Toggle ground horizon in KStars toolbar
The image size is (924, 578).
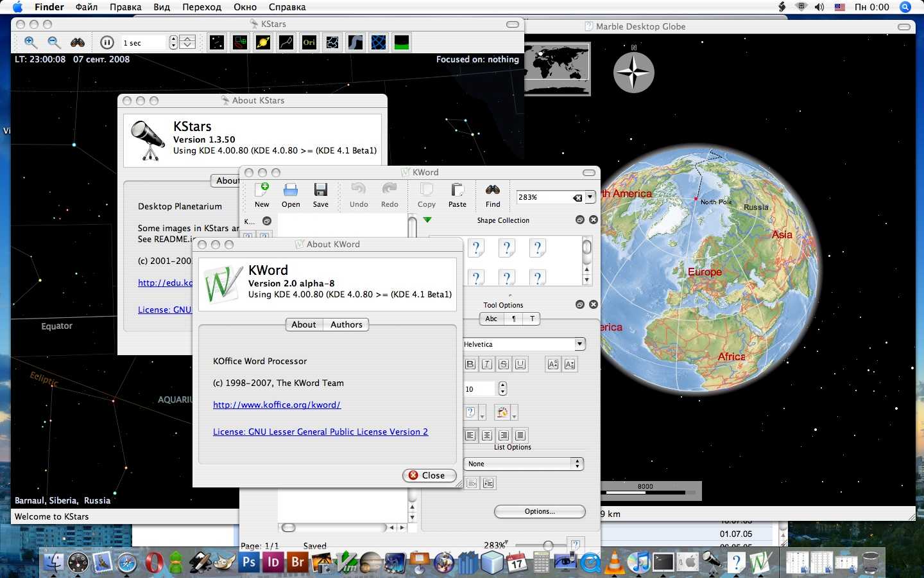pos(402,42)
